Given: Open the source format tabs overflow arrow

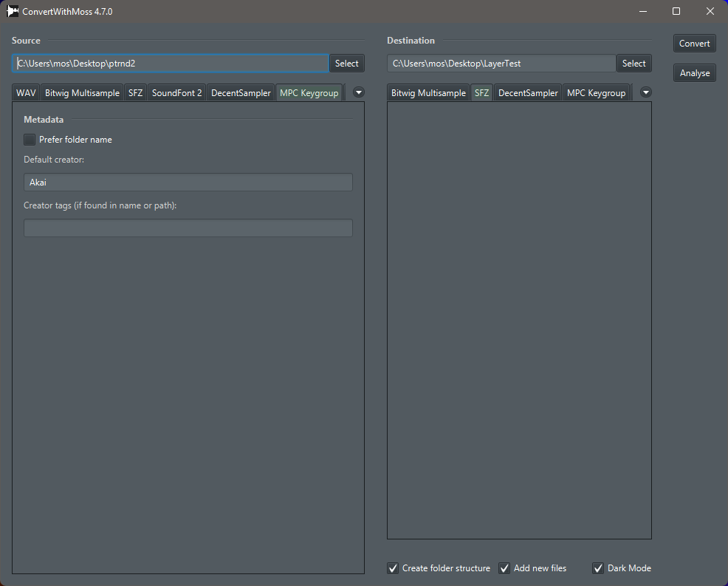Looking at the screenshot, I should pos(358,92).
